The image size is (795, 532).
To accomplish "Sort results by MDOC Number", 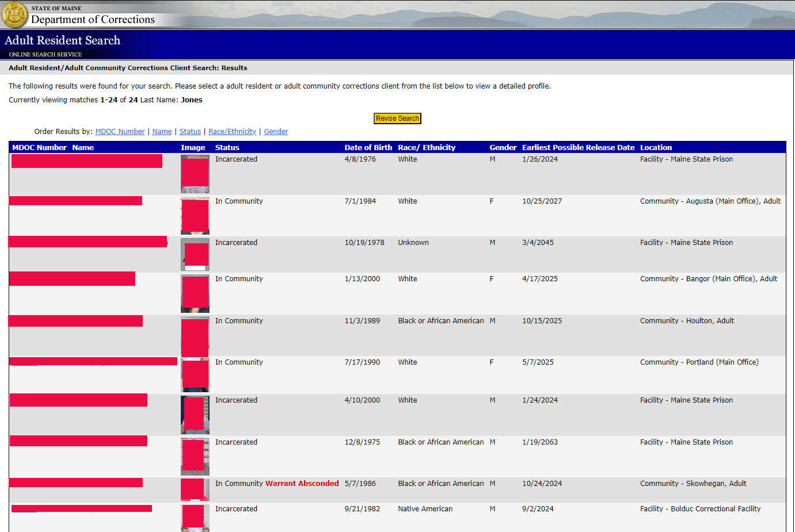I will (x=120, y=131).
